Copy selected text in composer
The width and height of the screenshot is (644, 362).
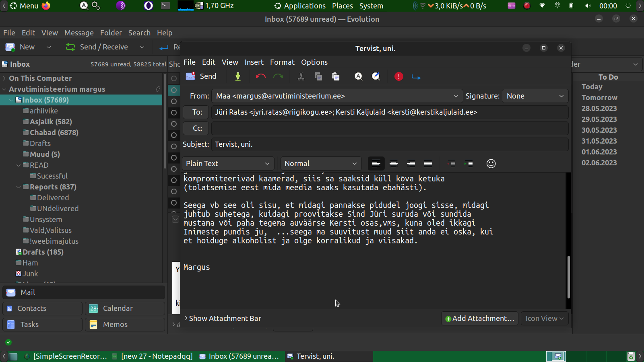pyautogui.click(x=318, y=76)
